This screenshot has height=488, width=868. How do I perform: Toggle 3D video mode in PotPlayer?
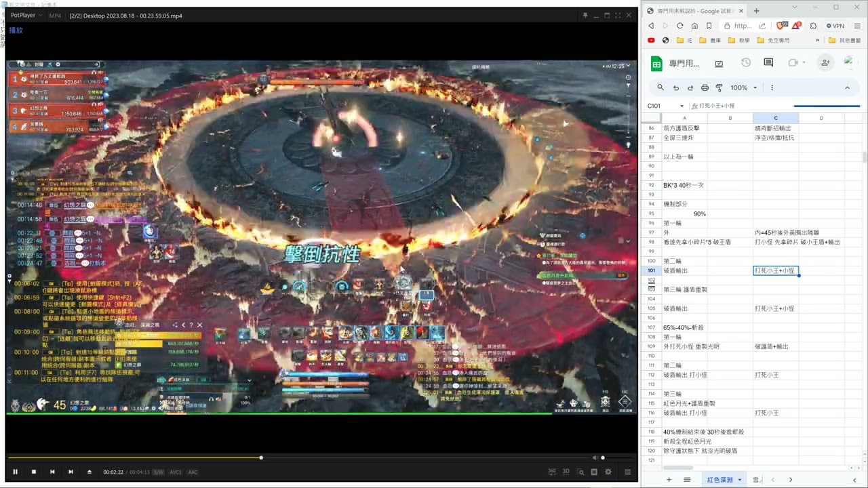click(x=566, y=472)
